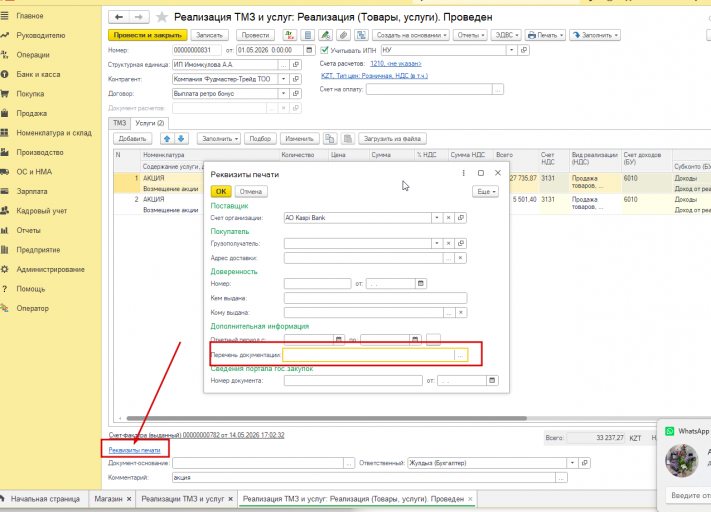Confirm dialog with OK button
This screenshot has width=711, height=512.
(221, 191)
